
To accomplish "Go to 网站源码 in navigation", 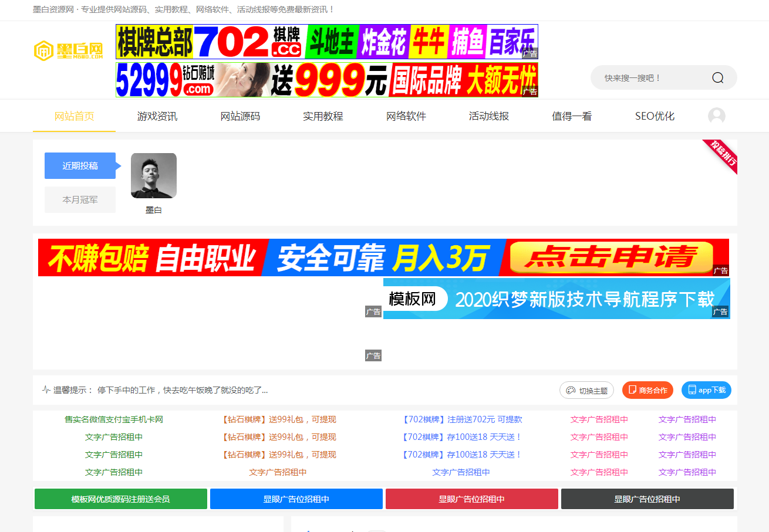I will (240, 116).
